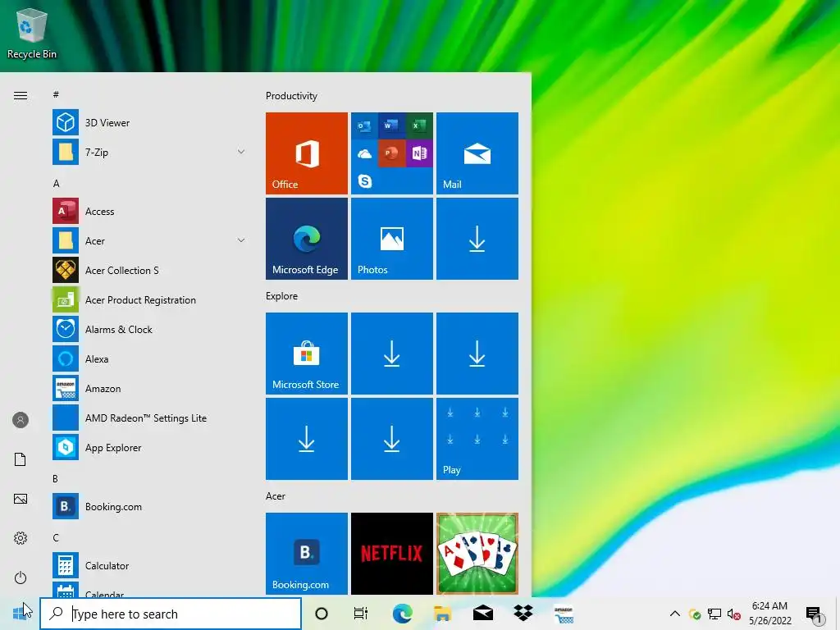This screenshot has width=840, height=630.
Task: Open Documents from the Start sidebar
Action: click(x=21, y=459)
